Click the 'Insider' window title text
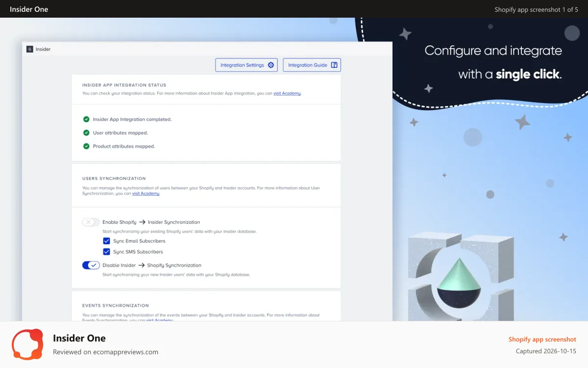588x368 pixels. pyautogui.click(x=43, y=49)
